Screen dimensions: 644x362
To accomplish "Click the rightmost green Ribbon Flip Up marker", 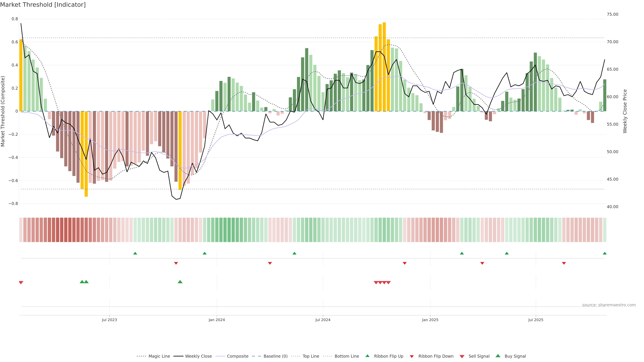I will point(604,253).
